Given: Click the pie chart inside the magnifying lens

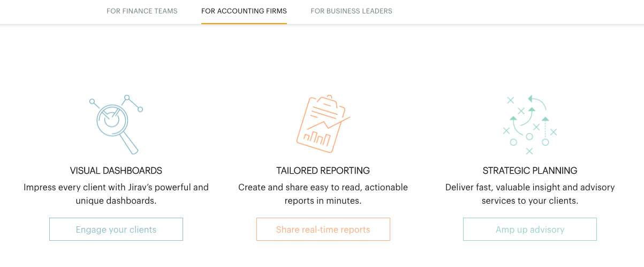Looking at the screenshot, I should 112,117.
